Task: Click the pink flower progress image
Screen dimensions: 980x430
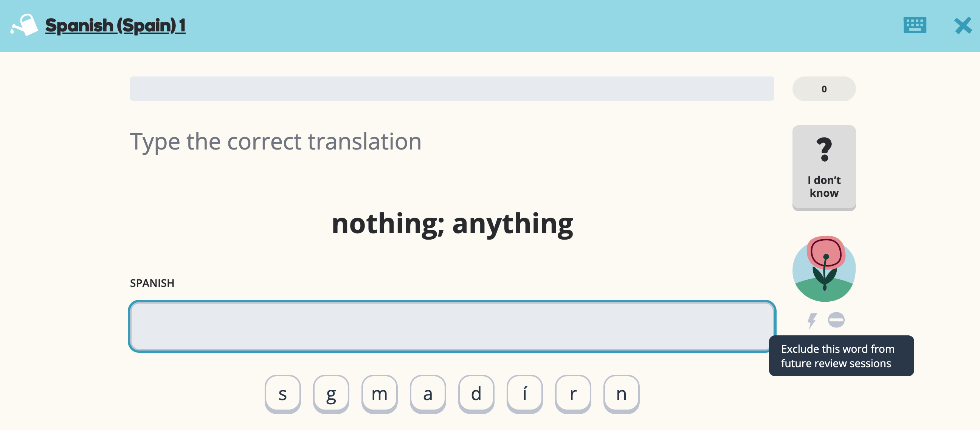Action: click(823, 269)
